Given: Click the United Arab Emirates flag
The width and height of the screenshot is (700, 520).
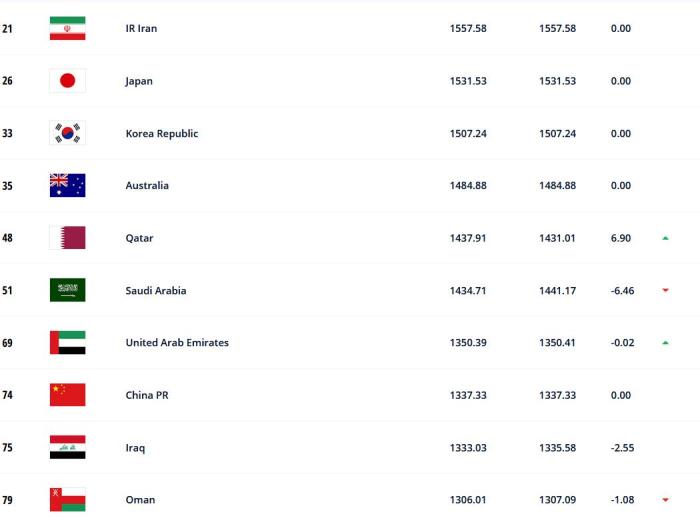Looking at the screenshot, I should (67, 342).
